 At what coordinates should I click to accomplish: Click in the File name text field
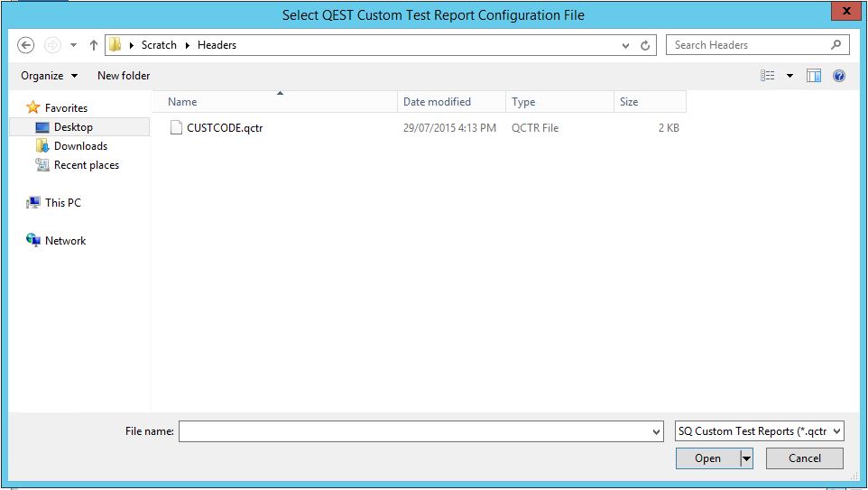415,432
